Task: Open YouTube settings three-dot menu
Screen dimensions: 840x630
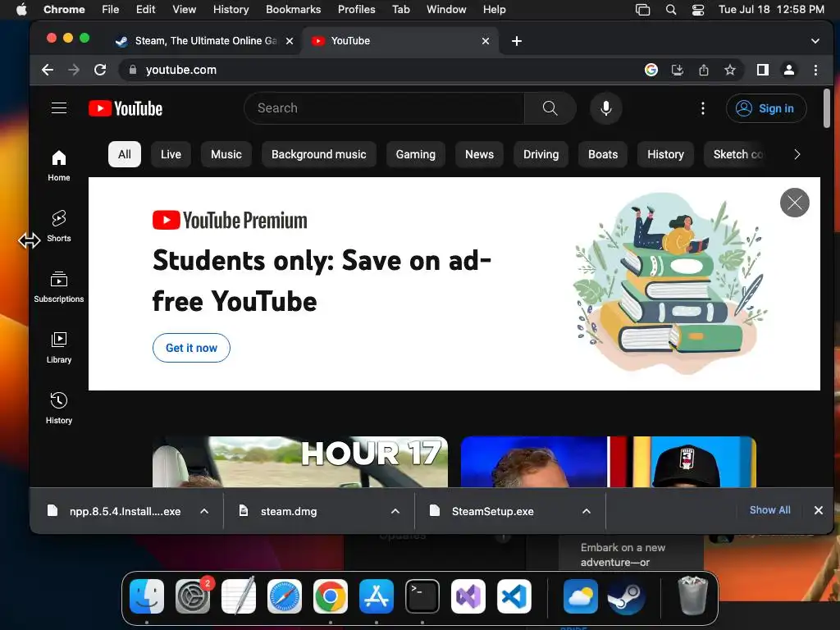Action: 703,108
